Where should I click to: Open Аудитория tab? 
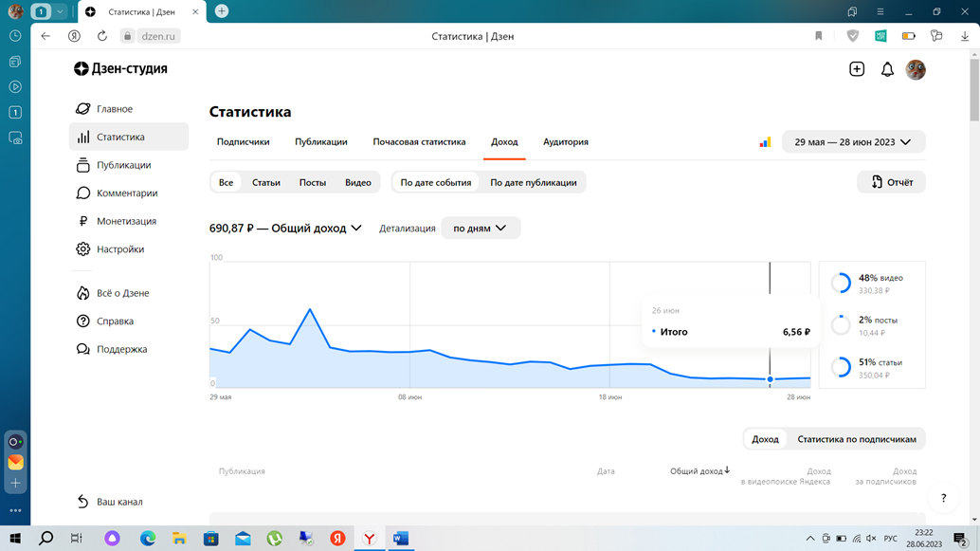[x=566, y=142]
